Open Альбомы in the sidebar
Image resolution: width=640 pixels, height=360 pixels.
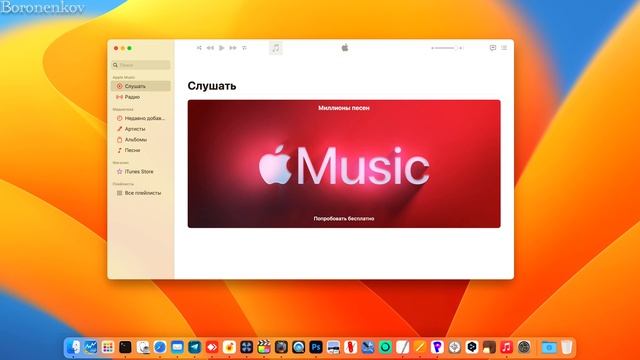[141, 140]
